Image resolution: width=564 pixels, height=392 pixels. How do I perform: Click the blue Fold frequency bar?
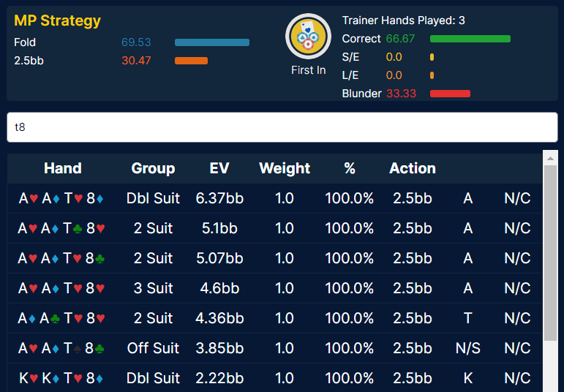(212, 42)
